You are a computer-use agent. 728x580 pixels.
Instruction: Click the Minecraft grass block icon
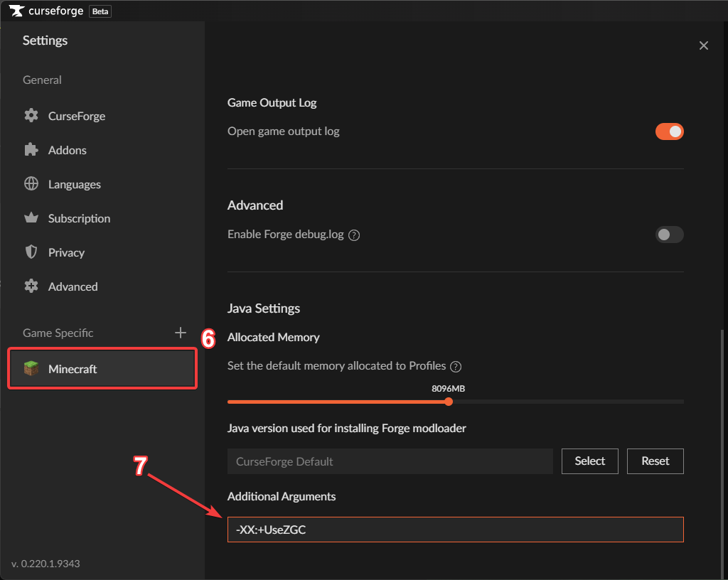coord(31,368)
